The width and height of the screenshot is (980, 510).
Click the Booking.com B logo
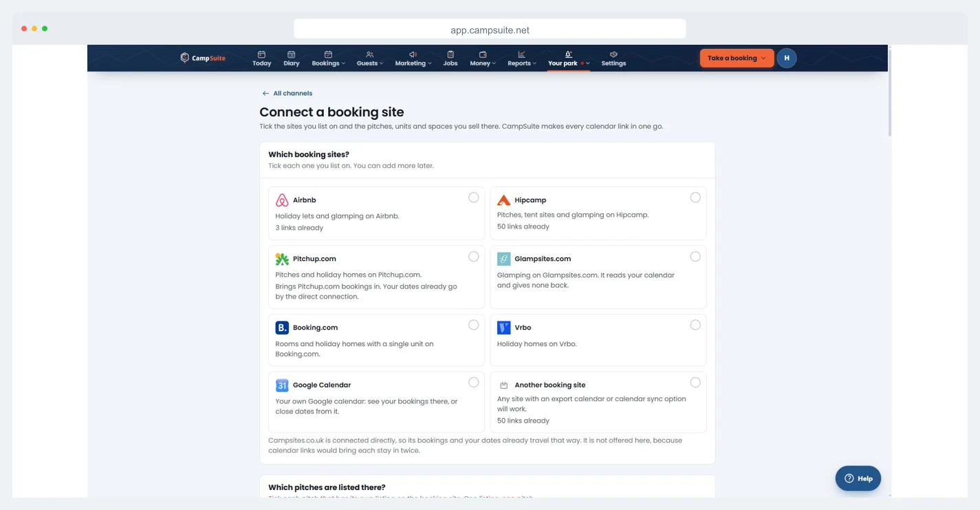pyautogui.click(x=282, y=328)
